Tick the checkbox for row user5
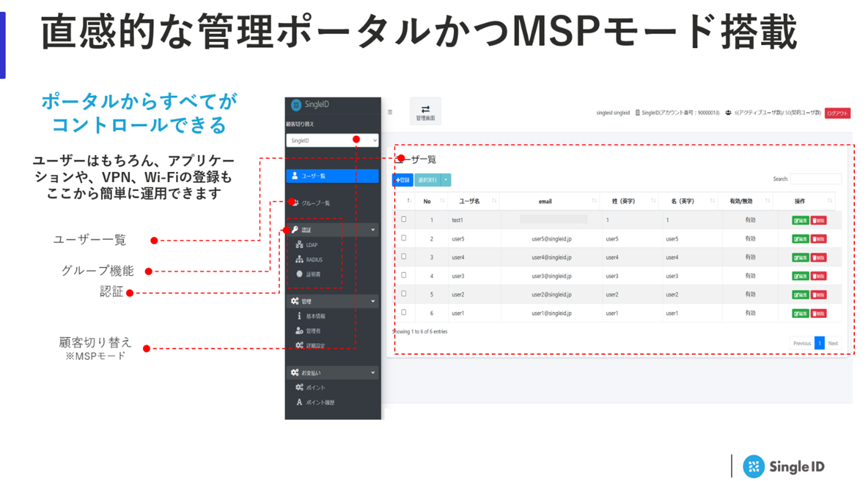The image size is (868, 481). pos(404,237)
